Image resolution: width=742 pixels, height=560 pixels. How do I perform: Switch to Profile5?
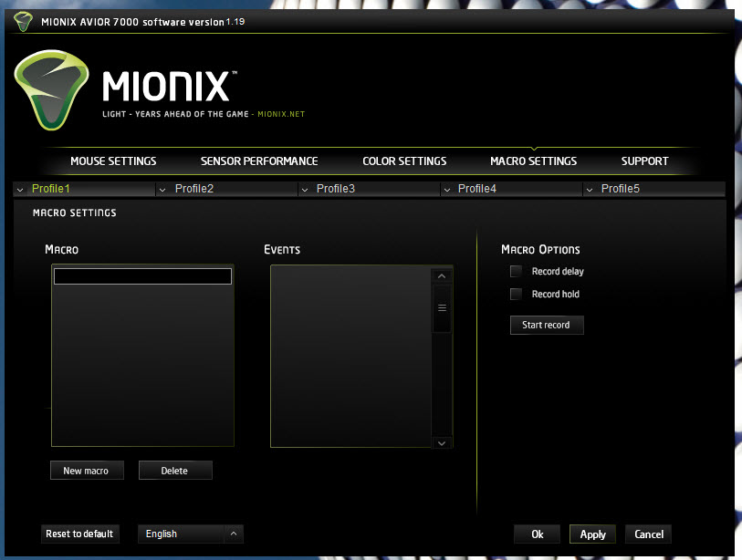tap(620, 189)
